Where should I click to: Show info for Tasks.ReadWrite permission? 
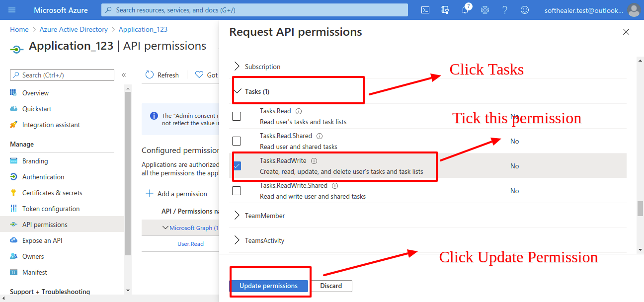314,161
